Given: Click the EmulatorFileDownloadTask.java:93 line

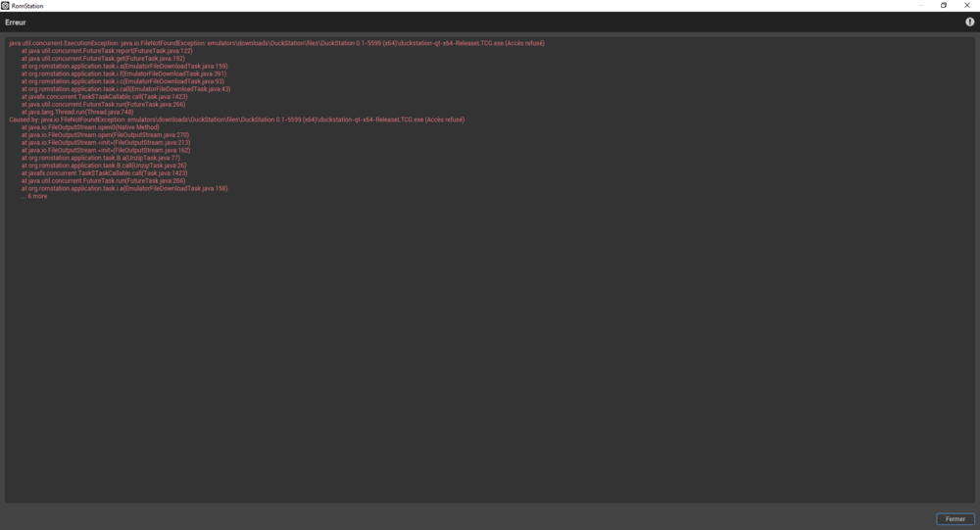Looking at the screenshot, I should [x=122, y=81].
